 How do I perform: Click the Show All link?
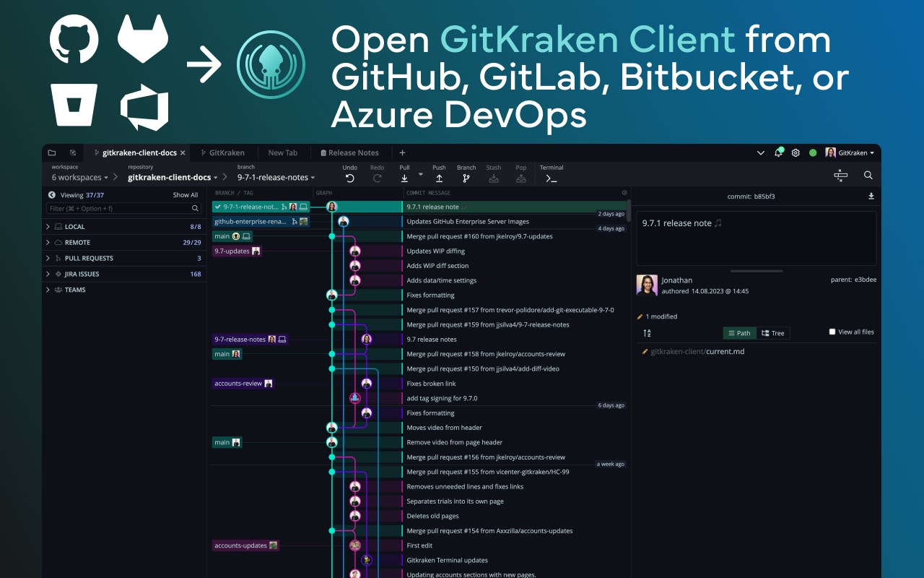[186, 194]
